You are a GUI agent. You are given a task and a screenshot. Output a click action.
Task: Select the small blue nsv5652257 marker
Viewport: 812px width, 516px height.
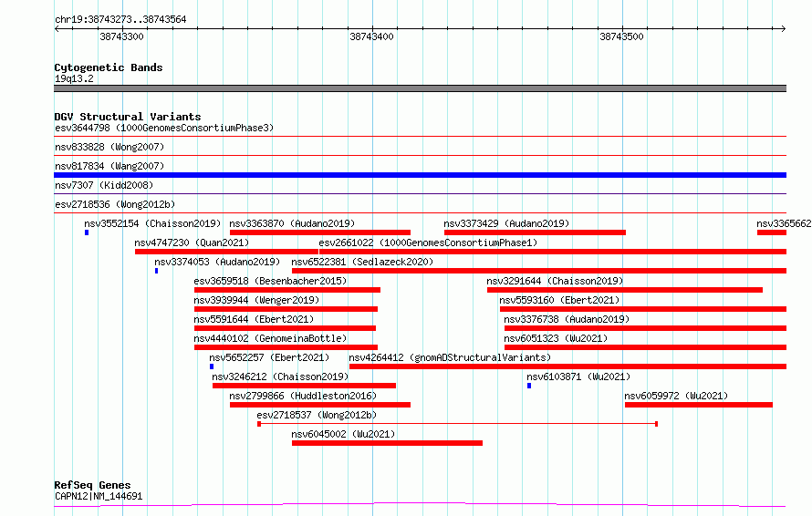point(212,366)
